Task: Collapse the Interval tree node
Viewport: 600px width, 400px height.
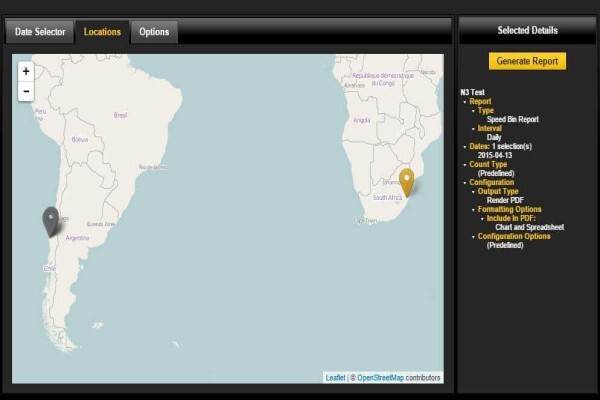Action: pos(473,129)
